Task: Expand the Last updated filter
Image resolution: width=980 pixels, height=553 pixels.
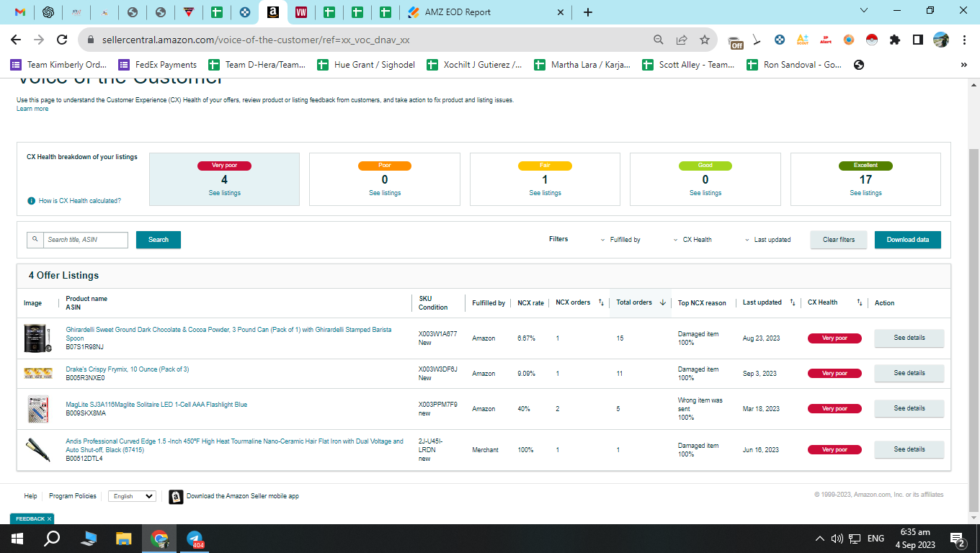Action: pos(768,240)
